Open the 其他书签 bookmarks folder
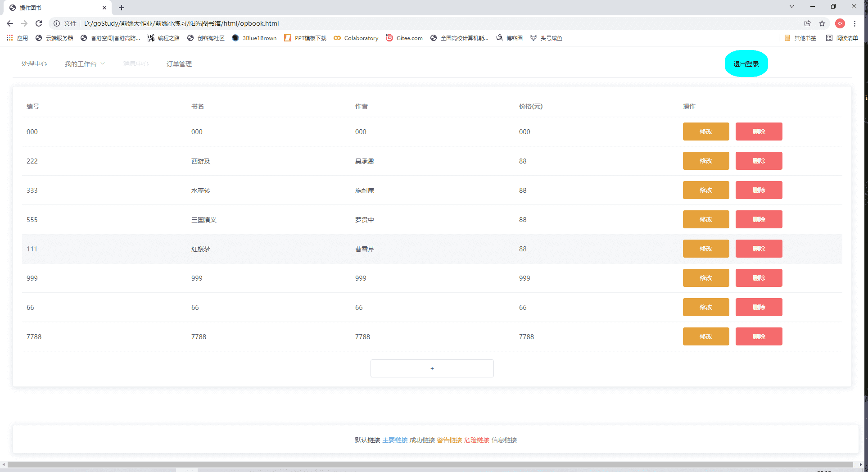The height and width of the screenshot is (472, 868). [x=800, y=38]
